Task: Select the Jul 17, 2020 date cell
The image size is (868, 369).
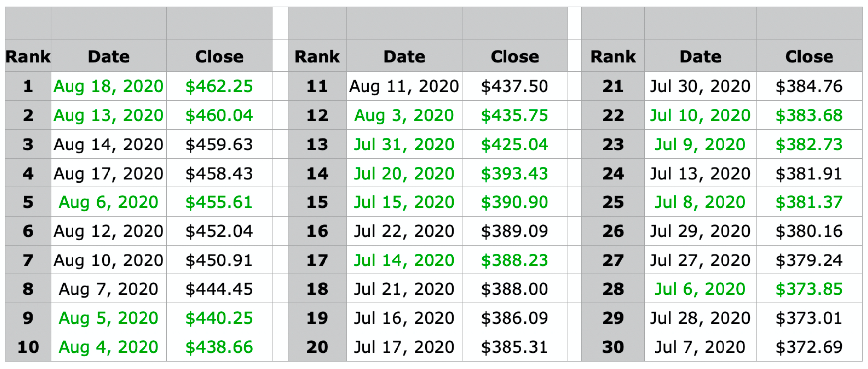Action: pyautogui.click(x=404, y=347)
